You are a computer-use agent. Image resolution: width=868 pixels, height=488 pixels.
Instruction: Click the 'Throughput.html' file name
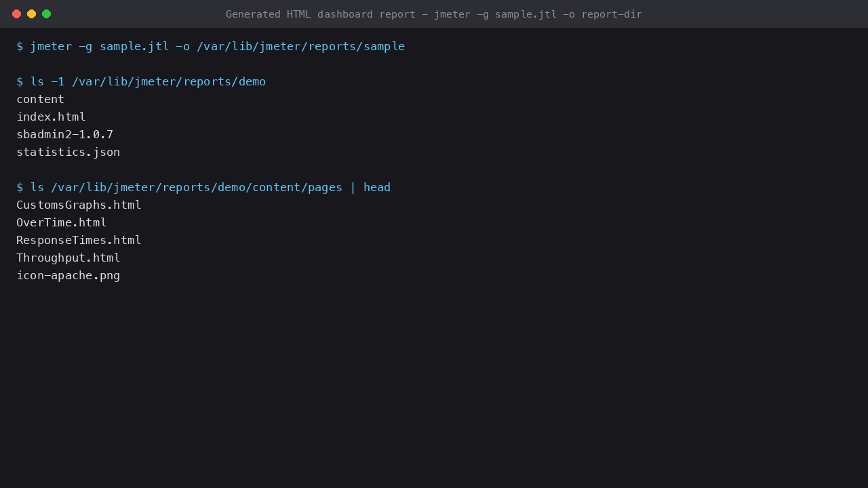[x=68, y=258]
